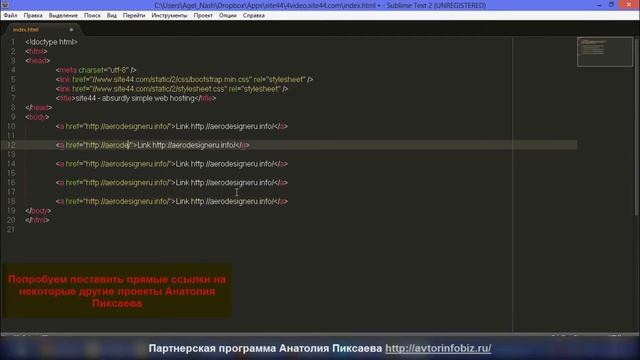The image size is (640, 360).
Task: Close the index.html tab
Action: pyautogui.click(x=71, y=29)
